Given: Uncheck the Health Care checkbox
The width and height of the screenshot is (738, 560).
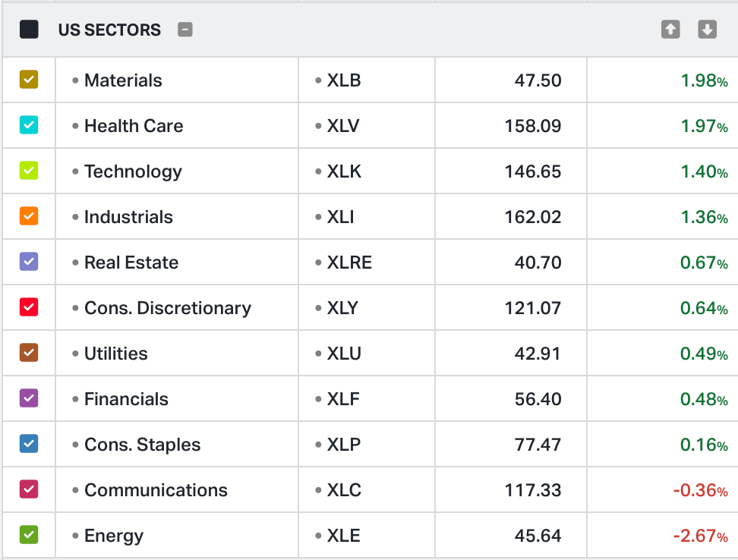Looking at the screenshot, I should tap(29, 125).
